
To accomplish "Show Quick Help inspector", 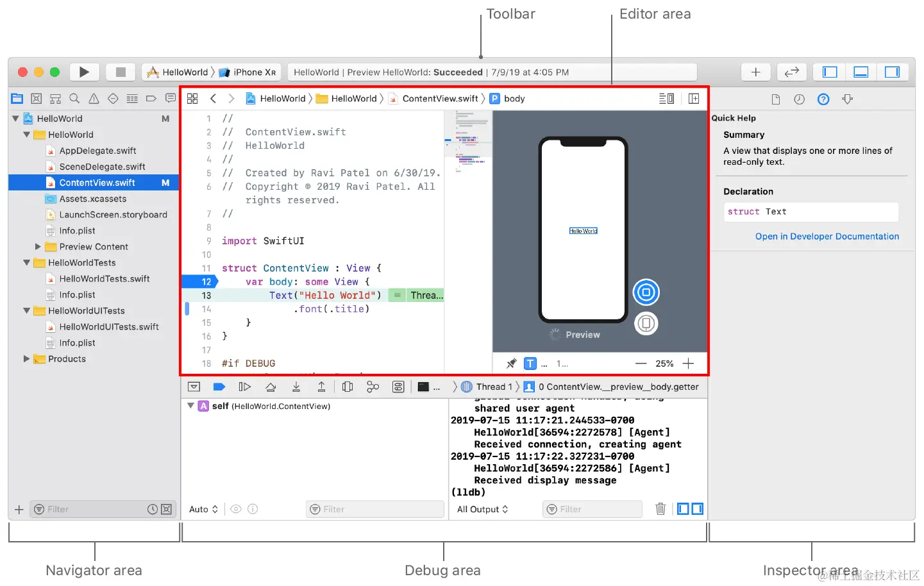I will (x=823, y=99).
